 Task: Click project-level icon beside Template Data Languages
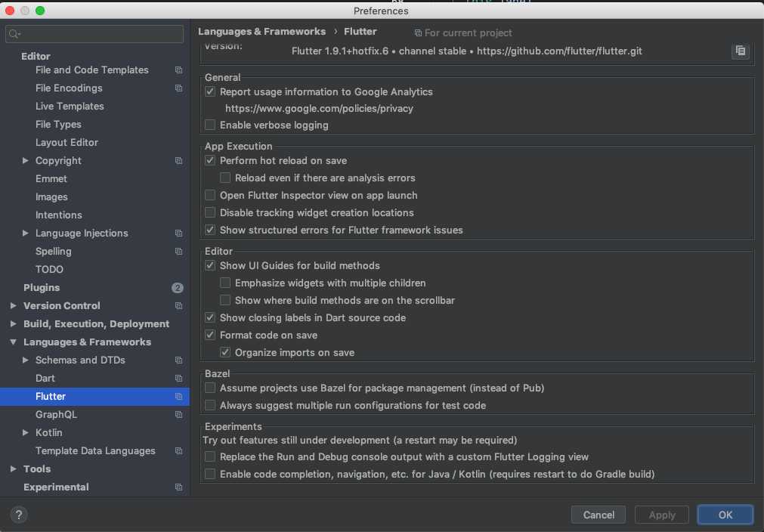pyautogui.click(x=178, y=451)
